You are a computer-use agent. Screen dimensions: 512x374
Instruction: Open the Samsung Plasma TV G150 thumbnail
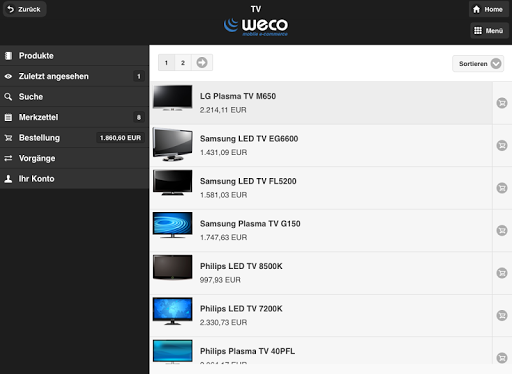pyautogui.click(x=172, y=225)
